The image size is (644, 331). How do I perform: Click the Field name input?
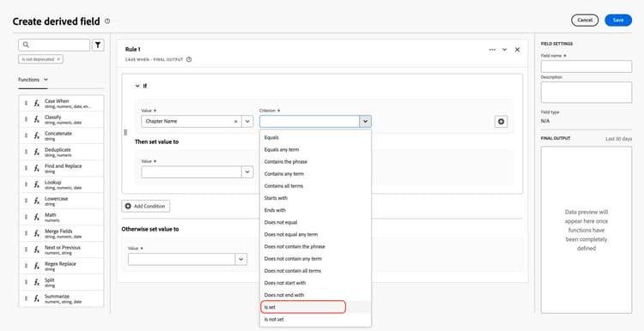tap(586, 66)
